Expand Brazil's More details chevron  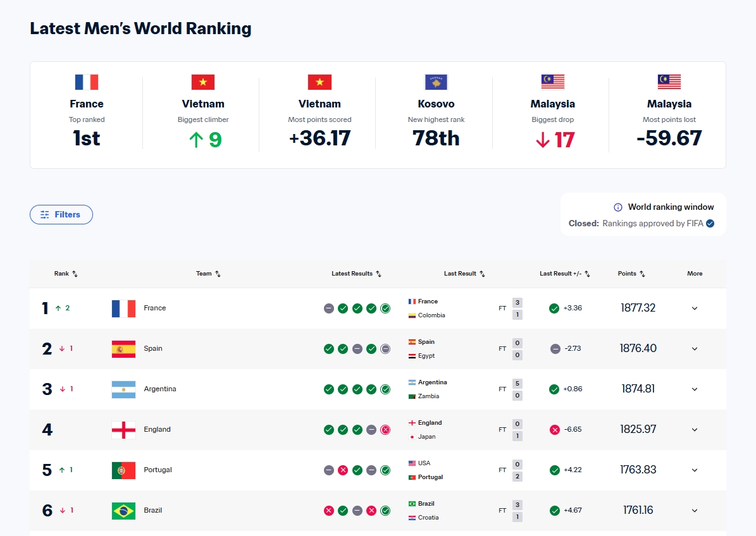point(694,511)
